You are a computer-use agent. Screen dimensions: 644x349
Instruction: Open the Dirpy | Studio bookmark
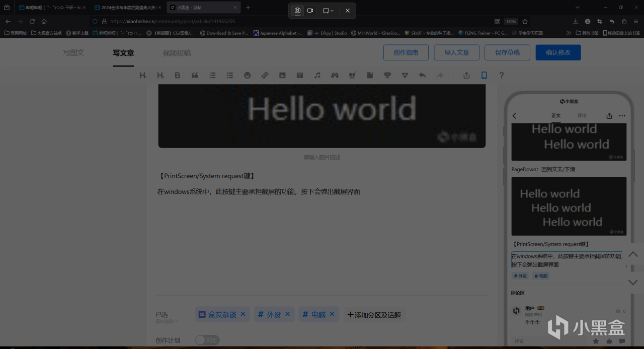coord(327,33)
